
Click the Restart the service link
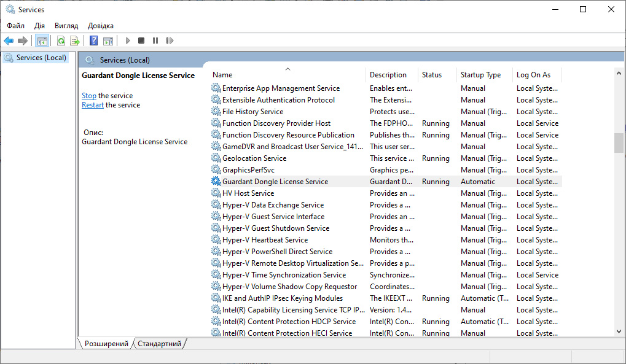click(x=93, y=105)
